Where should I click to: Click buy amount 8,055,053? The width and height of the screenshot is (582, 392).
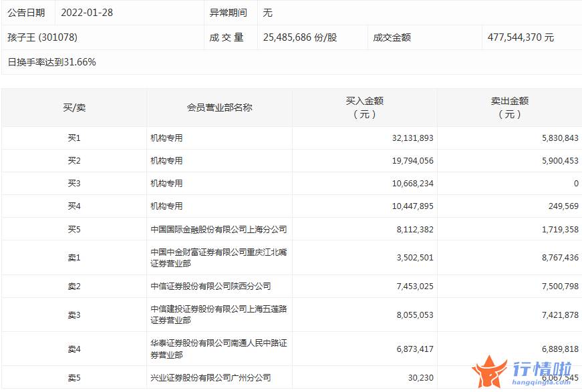pyautogui.click(x=415, y=315)
